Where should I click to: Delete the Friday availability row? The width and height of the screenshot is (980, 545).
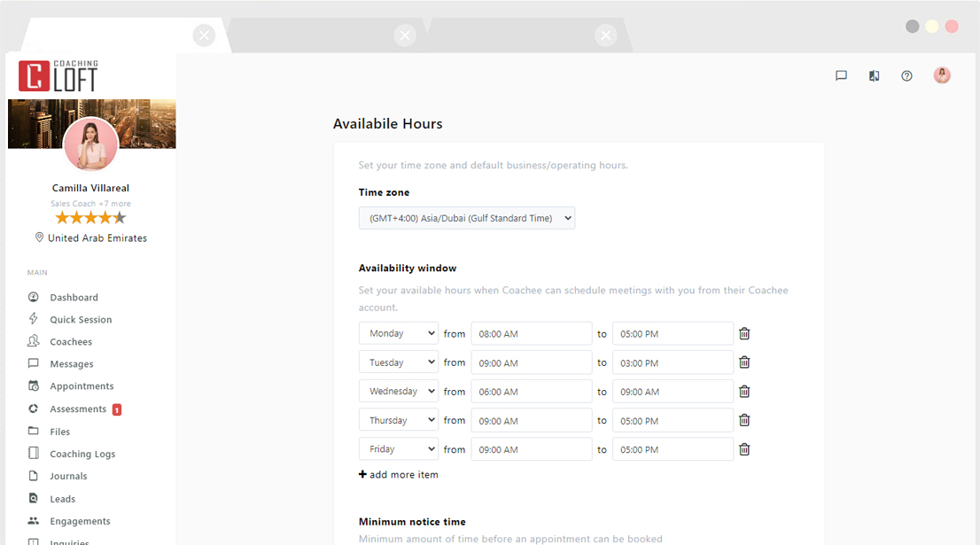pyautogui.click(x=744, y=448)
